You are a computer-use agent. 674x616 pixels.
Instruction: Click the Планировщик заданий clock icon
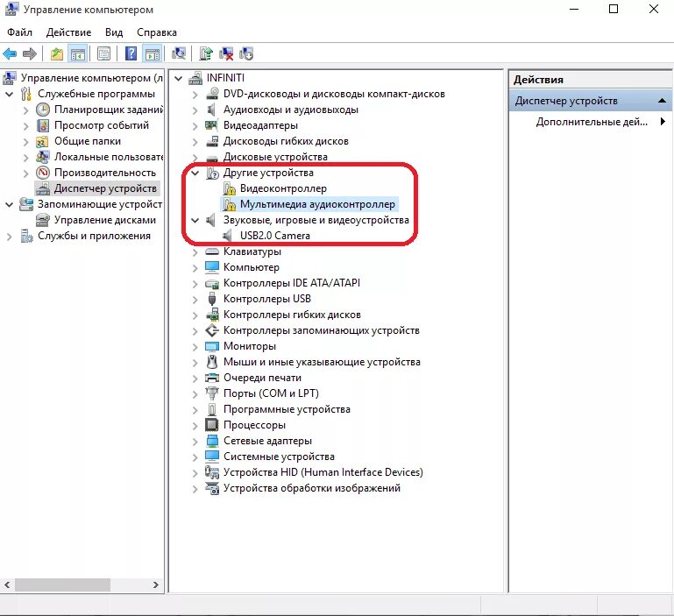43,110
